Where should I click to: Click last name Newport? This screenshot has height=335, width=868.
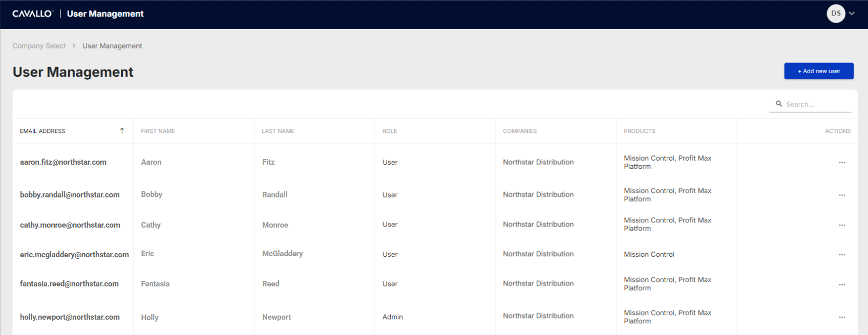coord(277,317)
